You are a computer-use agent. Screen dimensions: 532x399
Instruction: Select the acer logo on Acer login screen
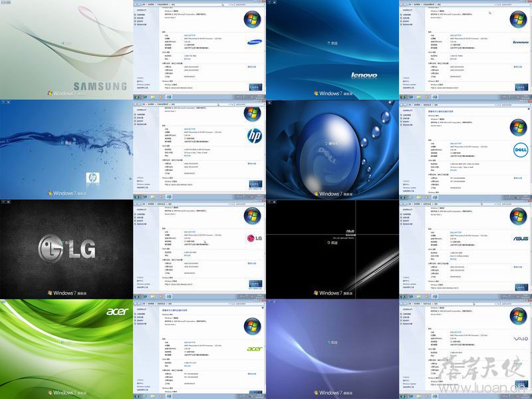(118, 311)
